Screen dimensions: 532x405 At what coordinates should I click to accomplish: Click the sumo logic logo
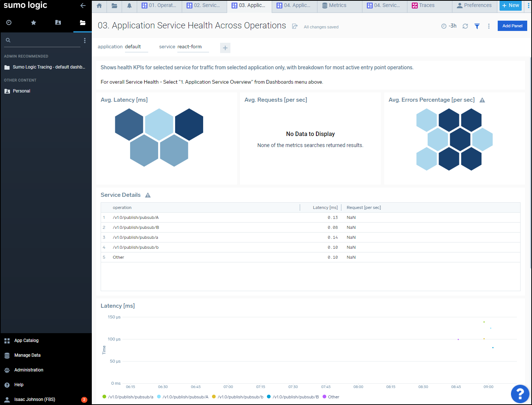pyautogui.click(x=25, y=5)
